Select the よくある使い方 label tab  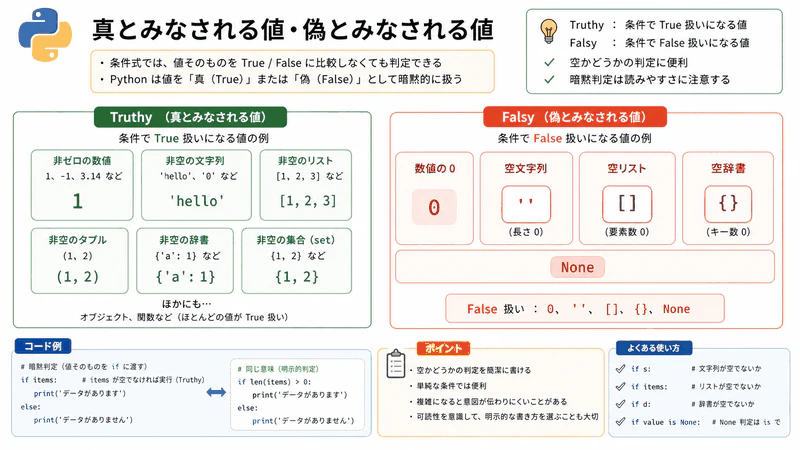(654, 347)
